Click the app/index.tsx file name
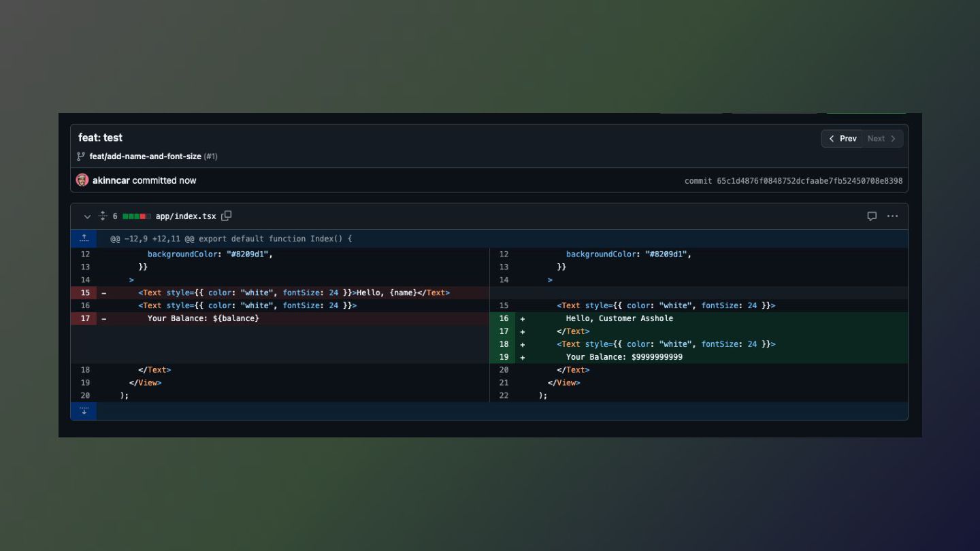This screenshot has width=980, height=551. click(185, 216)
